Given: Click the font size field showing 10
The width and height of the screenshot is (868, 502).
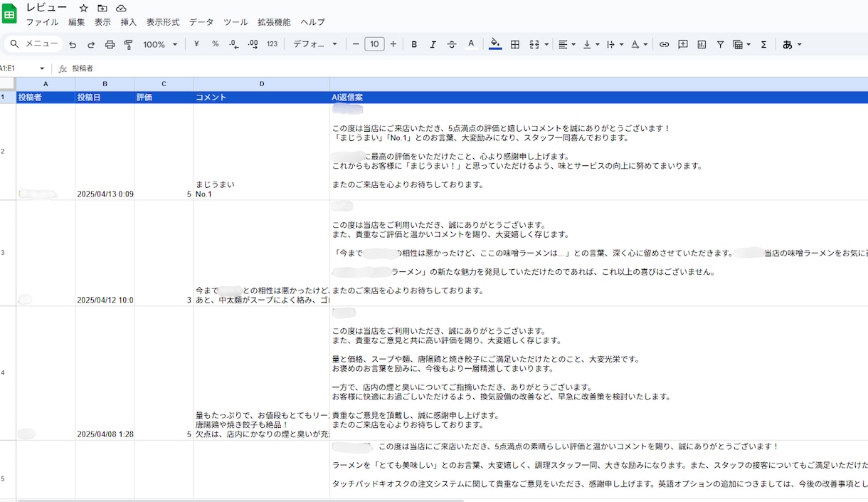Looking at the screenshot, I should pyautogui.click(x=374, y=44).
